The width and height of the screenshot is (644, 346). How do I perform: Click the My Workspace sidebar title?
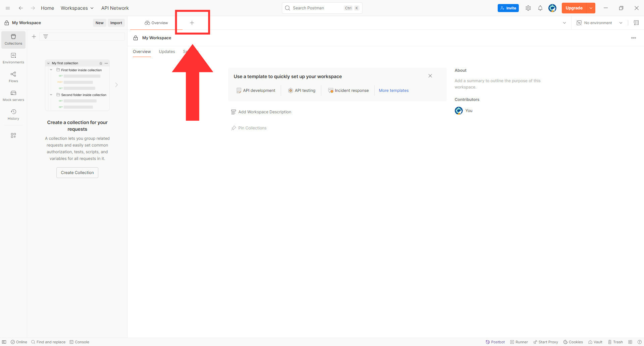pyautogui.click(x=27, y=23)
